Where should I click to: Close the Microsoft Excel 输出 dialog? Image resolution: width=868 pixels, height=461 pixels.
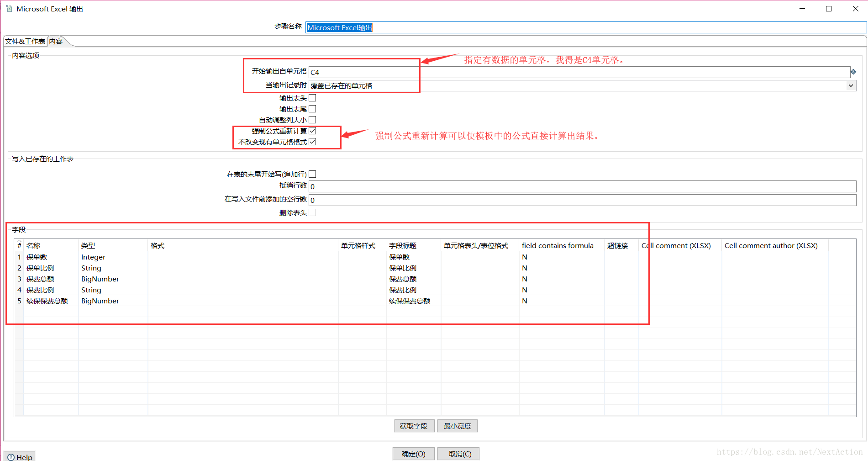[855, 9]
